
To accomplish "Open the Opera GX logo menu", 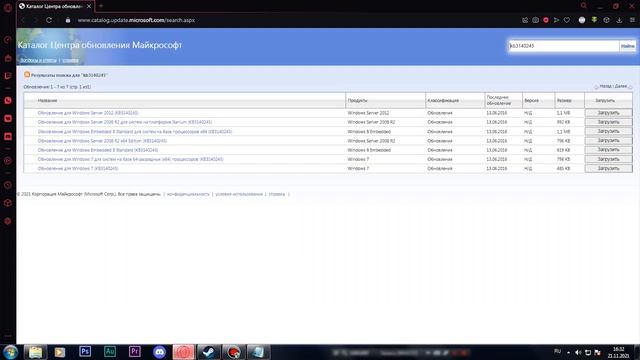I will pos(8,7).
